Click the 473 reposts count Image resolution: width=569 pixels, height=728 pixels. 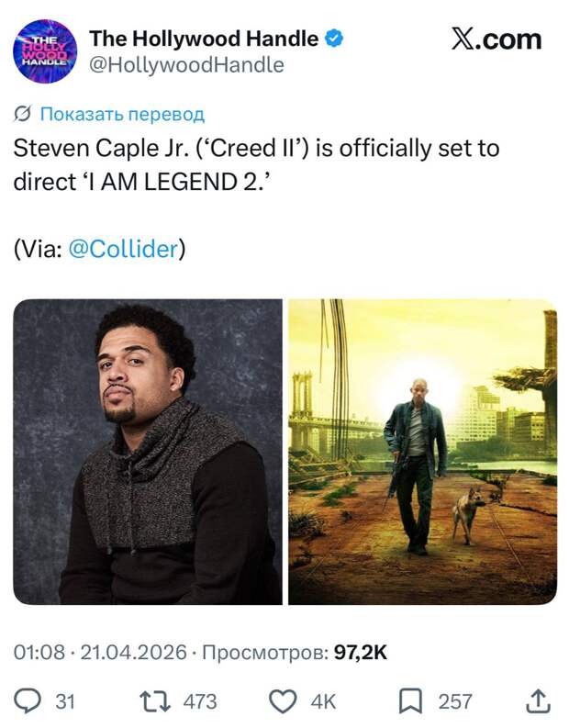[x=200, y=701]
